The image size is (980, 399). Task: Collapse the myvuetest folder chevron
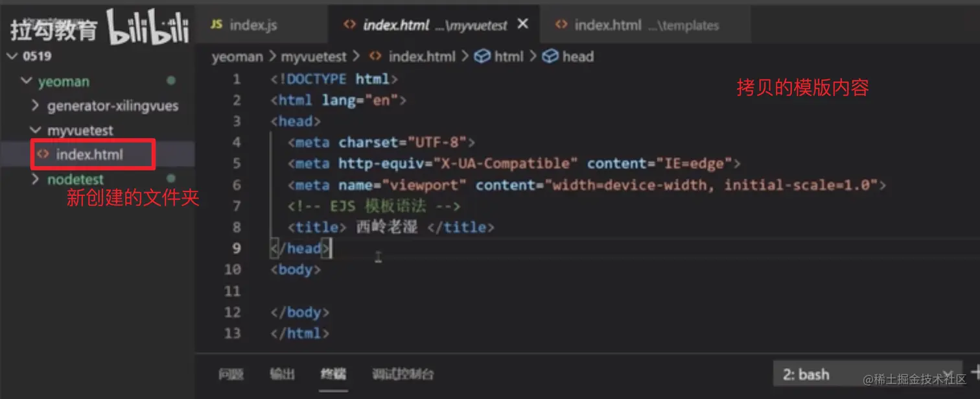36,130
